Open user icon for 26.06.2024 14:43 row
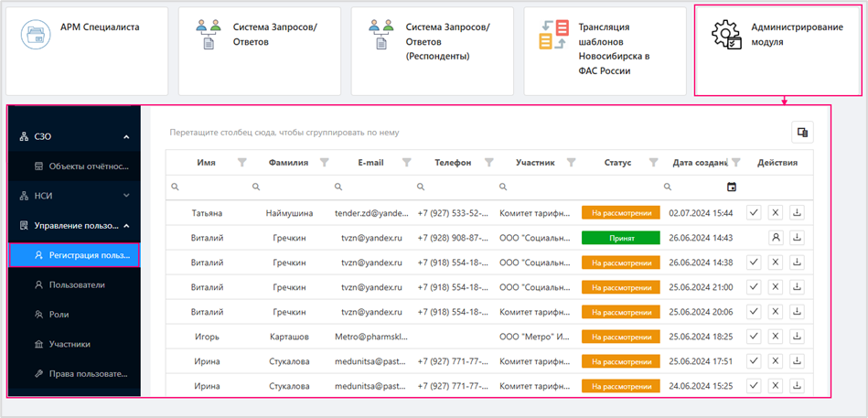This screenshot has width=868, height=418. [x=776, y=238]
